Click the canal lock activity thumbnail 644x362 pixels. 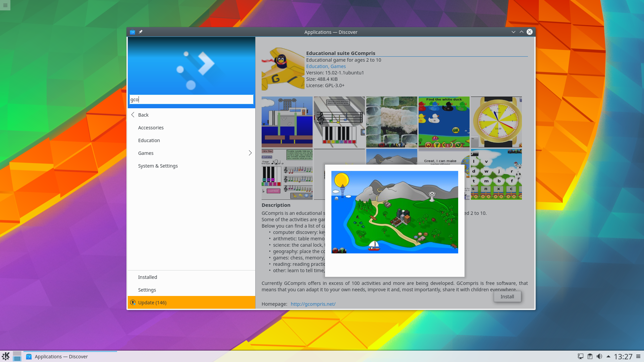(x=287, y=122)
